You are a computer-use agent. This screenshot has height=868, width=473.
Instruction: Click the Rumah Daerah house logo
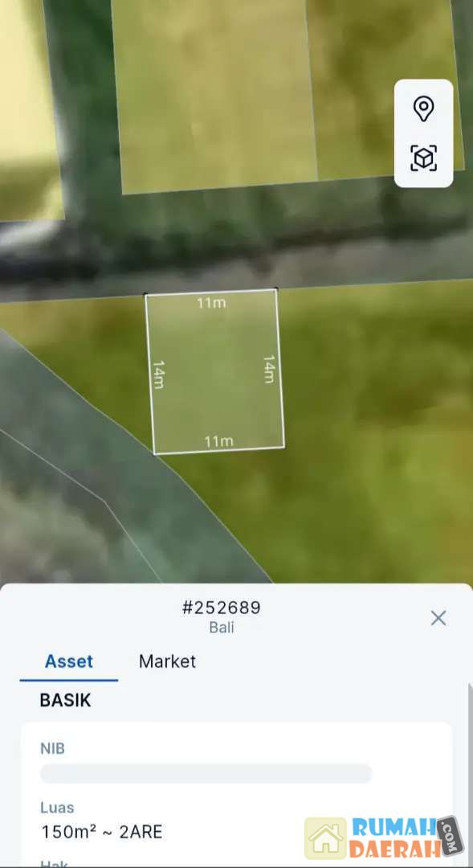(x=325, y=838)
